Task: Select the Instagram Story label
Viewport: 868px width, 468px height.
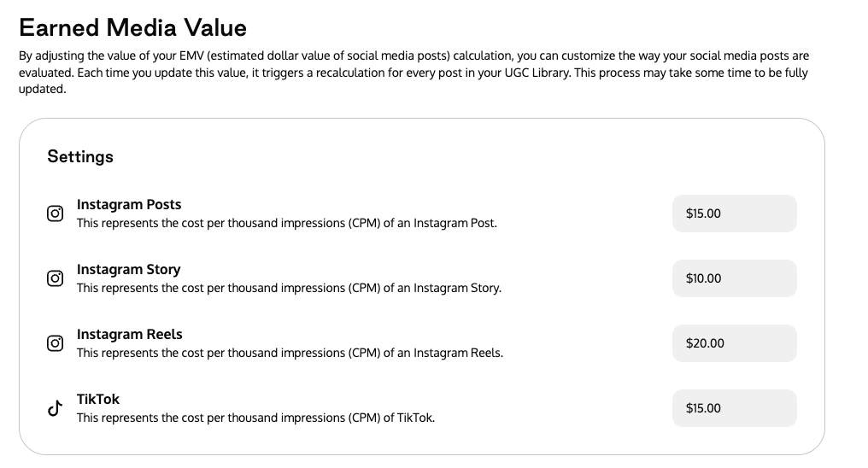Action: 128,269
